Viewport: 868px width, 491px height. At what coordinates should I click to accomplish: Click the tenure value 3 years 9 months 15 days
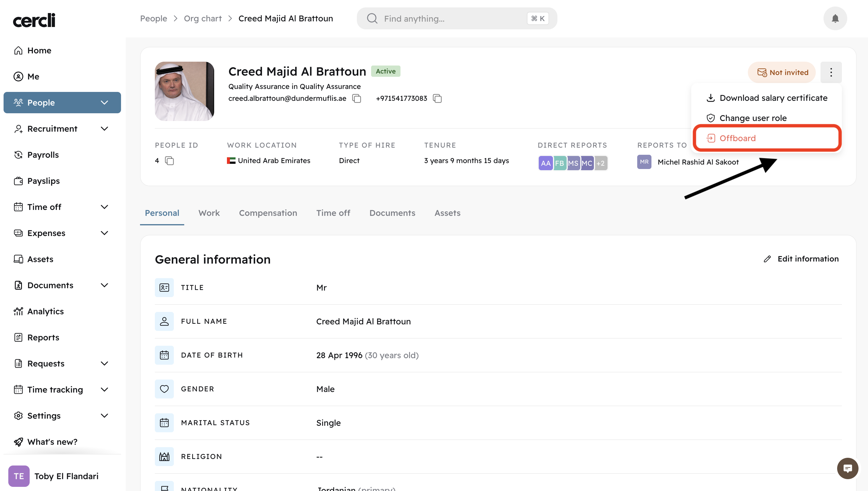click(466, 160)
